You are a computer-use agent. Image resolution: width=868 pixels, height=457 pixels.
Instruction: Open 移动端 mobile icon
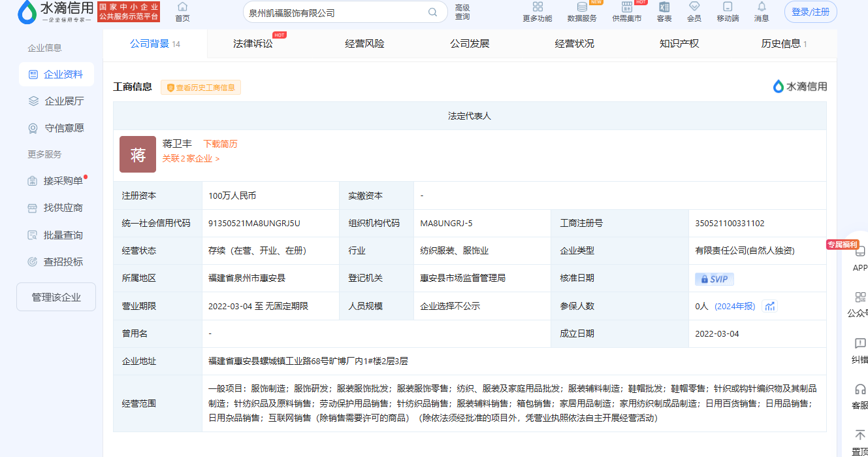[x=728, y=7]
